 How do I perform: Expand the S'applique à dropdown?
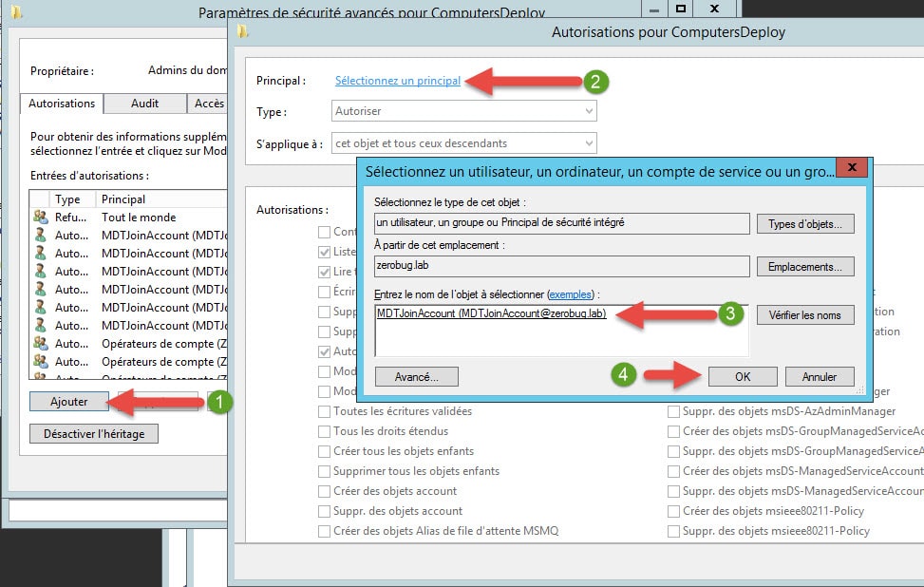[x=463, y=143]
